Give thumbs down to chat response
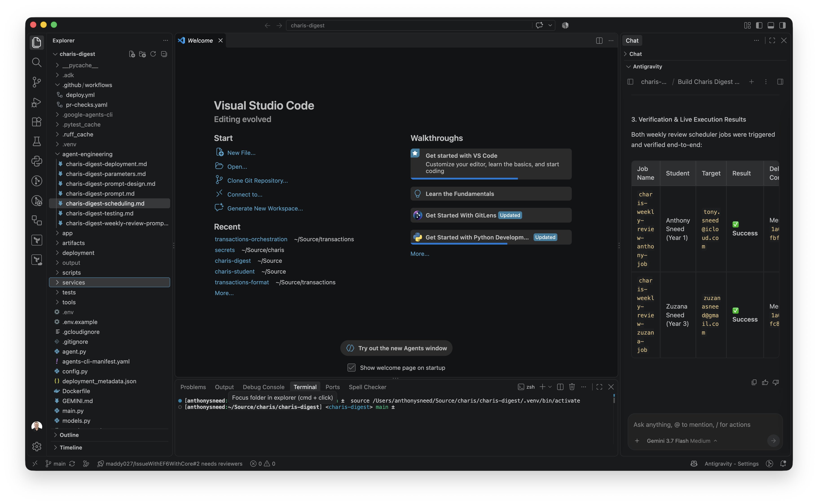 pos(776,382)
